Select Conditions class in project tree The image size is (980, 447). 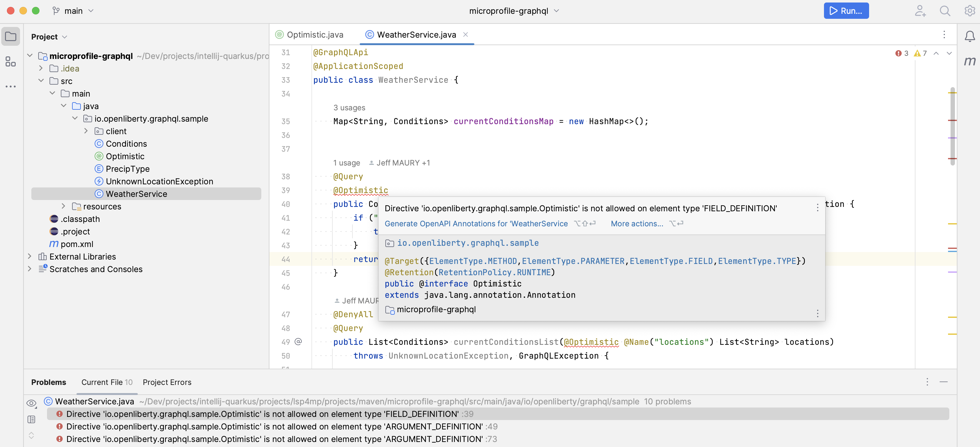point(126,144)
